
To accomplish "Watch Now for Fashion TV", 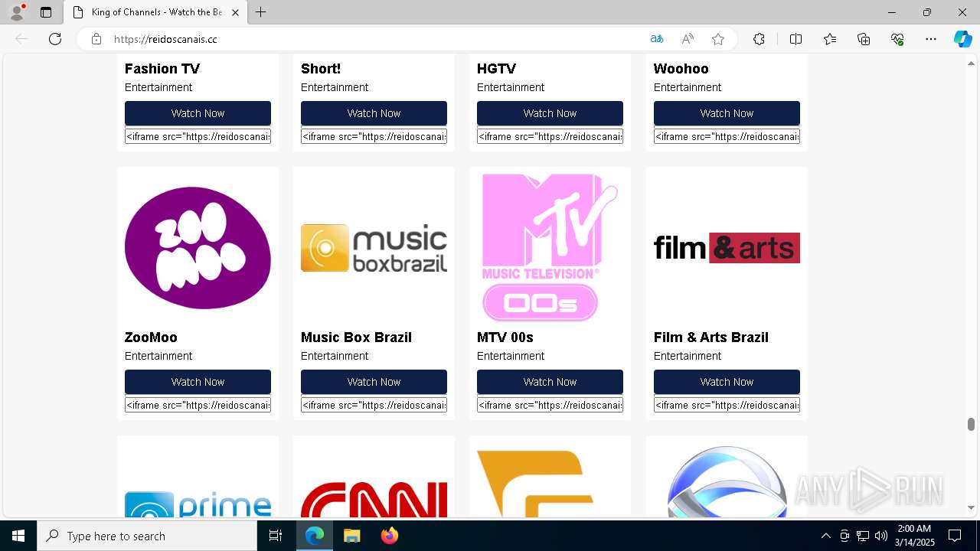I will click(198, 113).
